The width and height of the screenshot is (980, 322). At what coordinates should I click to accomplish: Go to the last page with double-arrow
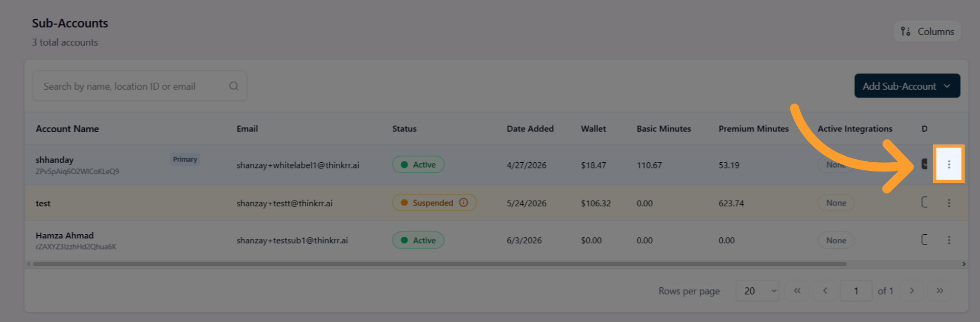tap(940, 291)
